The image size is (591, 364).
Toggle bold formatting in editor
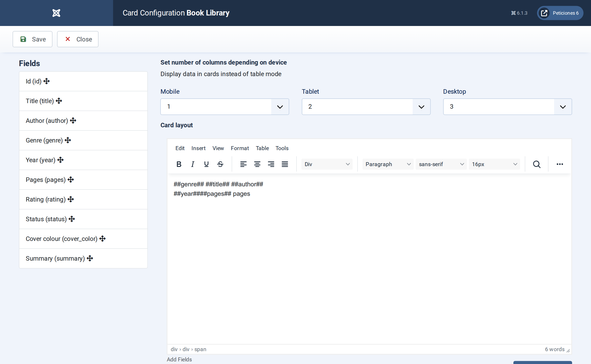tap(179, 164)
